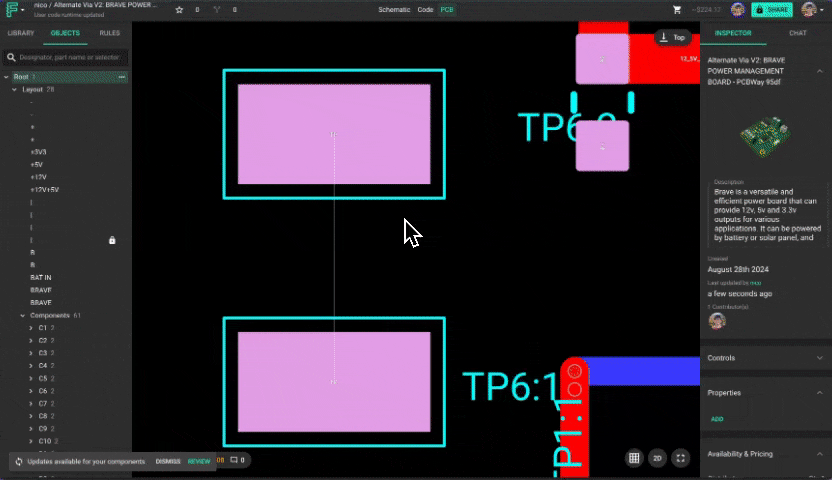
Task: Star this project with the star icon
Action: click(x=179, y=10)
